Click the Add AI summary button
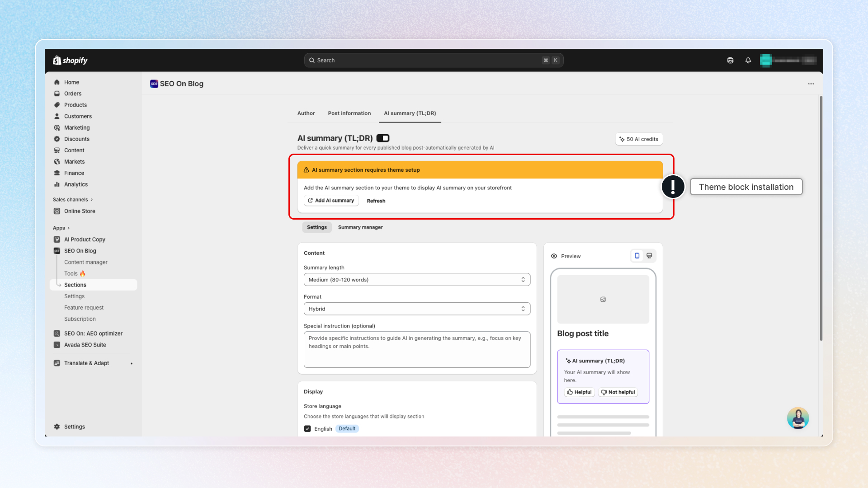 (x=331, y=201)
